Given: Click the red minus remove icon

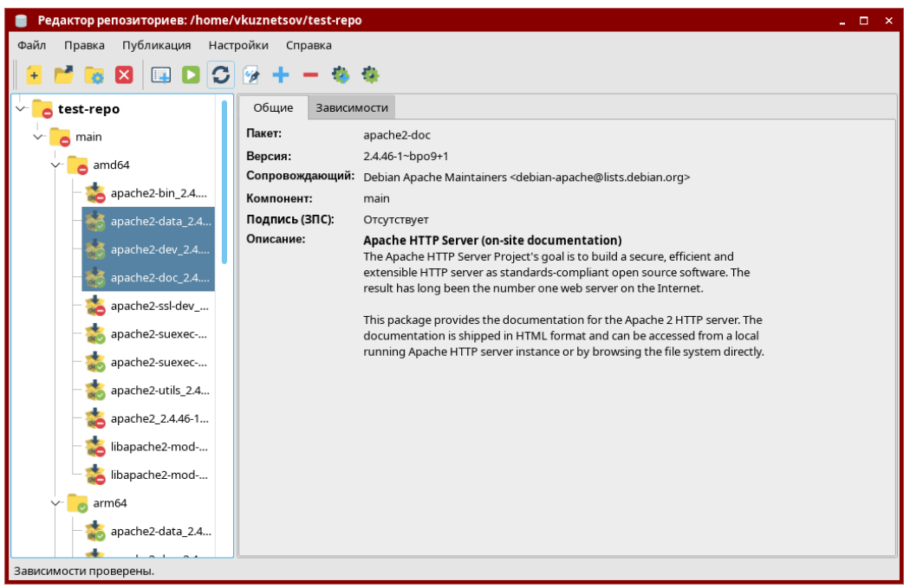Looking at the screenshot, I should click(310, 75).
